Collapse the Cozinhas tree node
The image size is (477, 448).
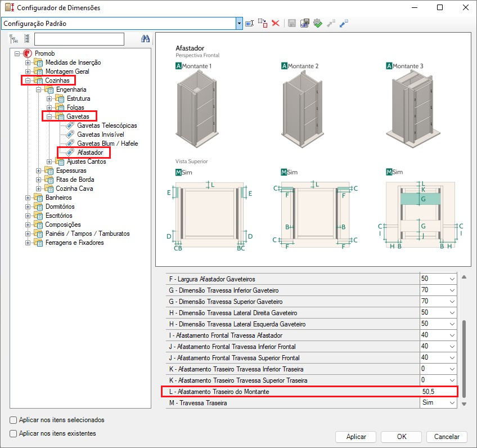pos(28,80)
